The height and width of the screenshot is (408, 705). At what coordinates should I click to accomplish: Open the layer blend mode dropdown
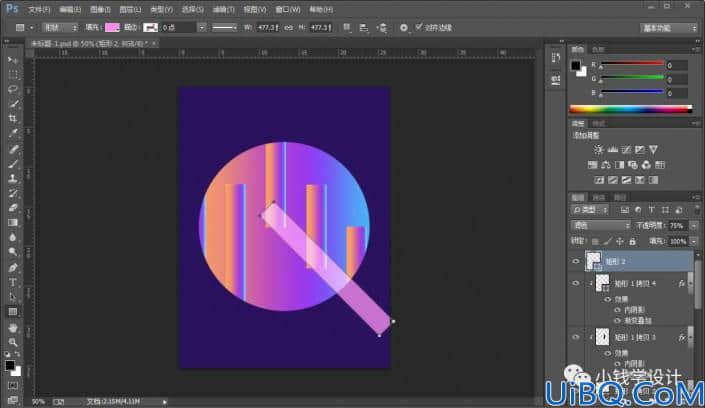pos(601,225)
